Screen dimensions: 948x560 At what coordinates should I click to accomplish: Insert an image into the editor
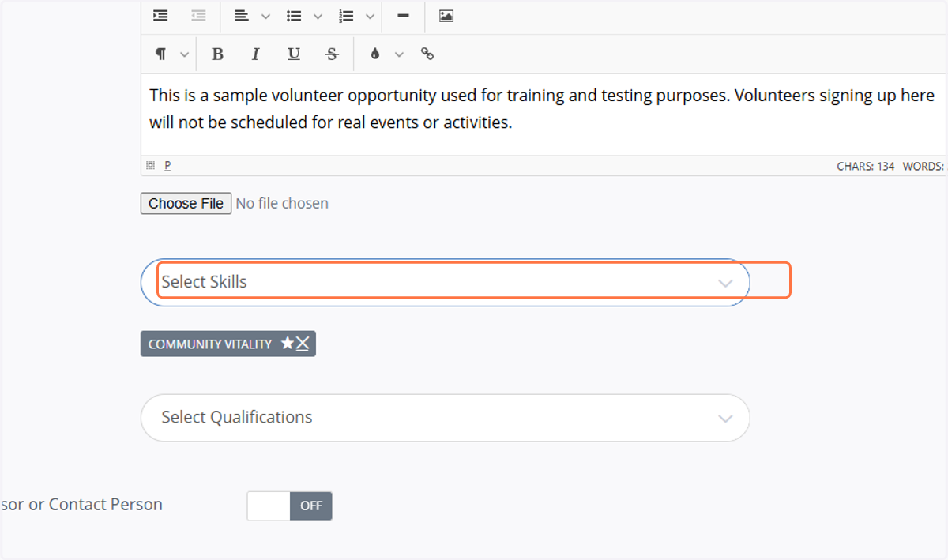446,16
